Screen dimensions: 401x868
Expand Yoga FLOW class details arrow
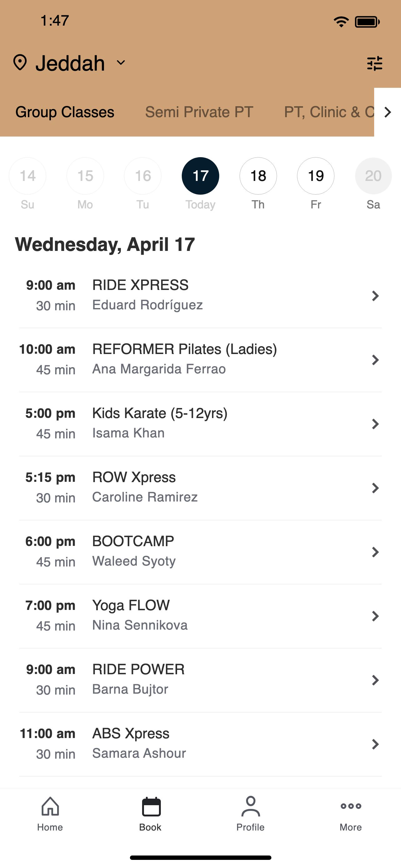(375, 616)
